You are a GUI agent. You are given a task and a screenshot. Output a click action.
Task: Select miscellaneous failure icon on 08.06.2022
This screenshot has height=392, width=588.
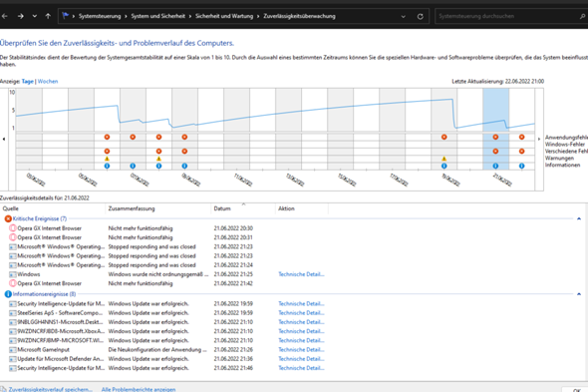158,151
